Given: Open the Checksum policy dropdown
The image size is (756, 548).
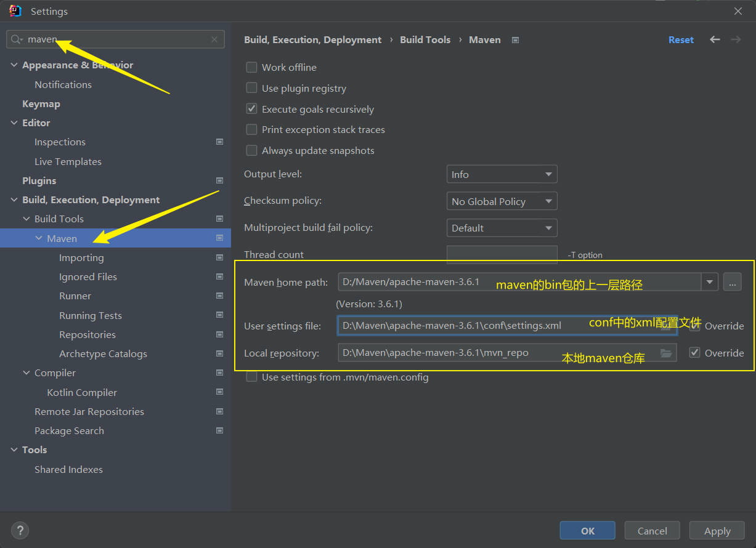Looking at the screenshot, I should point(502,201).
